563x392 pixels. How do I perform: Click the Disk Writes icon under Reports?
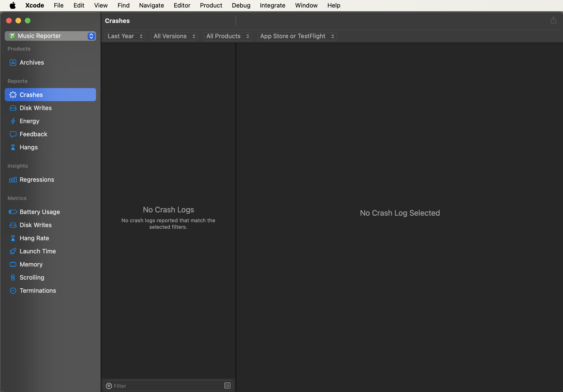tap(13, 108)
